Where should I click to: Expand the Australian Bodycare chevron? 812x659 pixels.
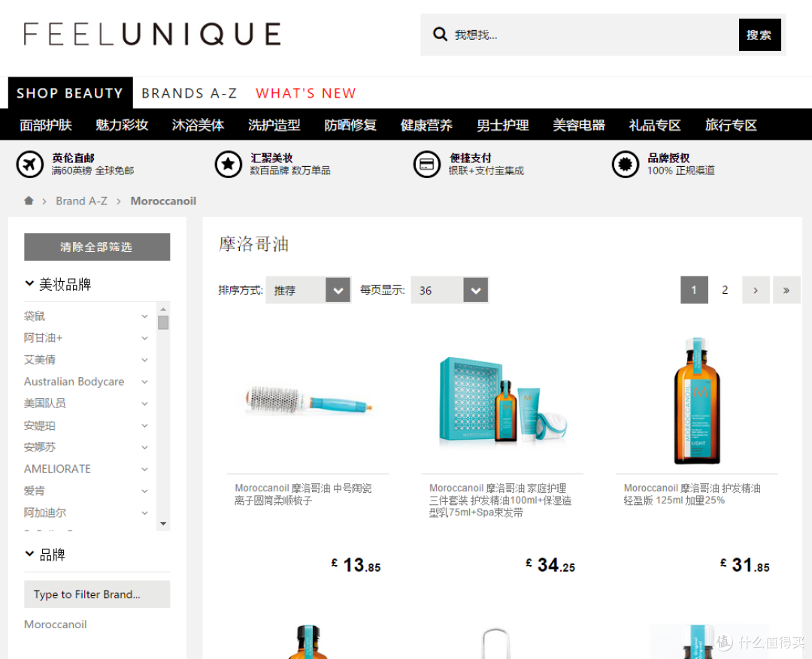click(x=145, y=382)
